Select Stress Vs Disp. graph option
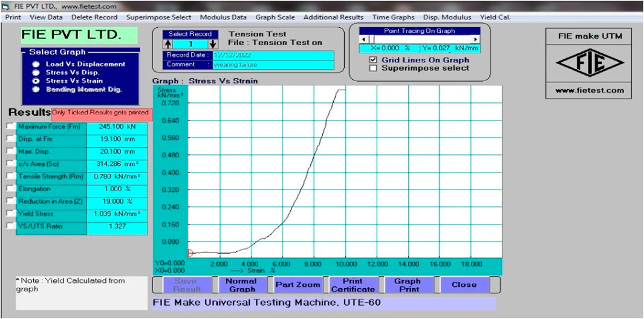Viewport: 644px width, 319px height. point(36,73)
